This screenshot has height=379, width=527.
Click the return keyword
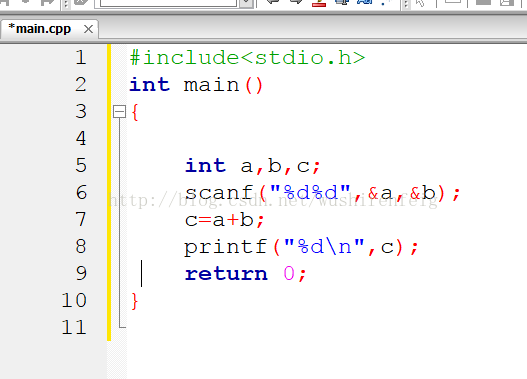(226, 274)
